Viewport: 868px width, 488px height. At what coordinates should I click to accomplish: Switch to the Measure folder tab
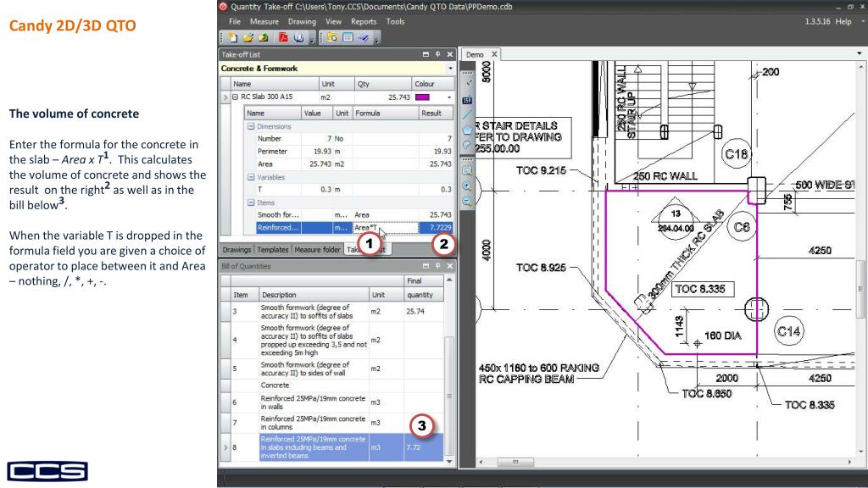(317, 250)
